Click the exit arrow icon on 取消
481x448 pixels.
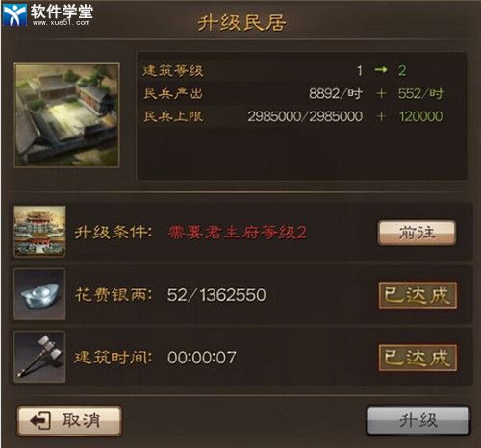[40, 421]
